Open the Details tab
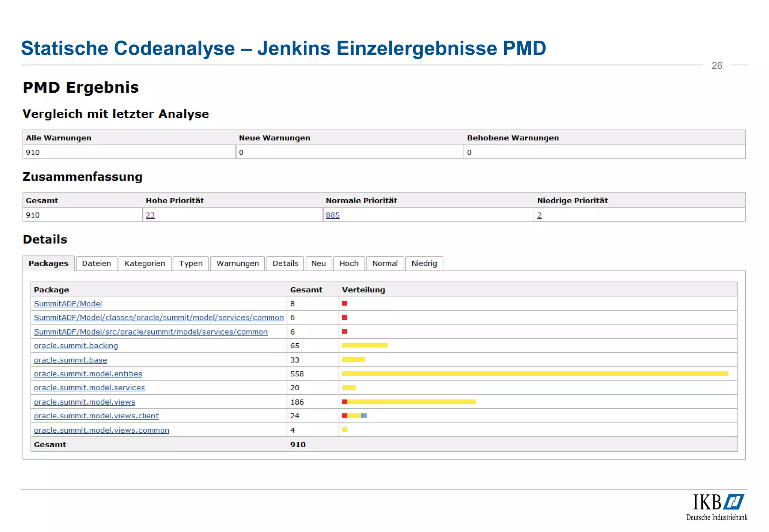Image resolution: width=769 pixels, height=532 pixels. (x=285, y=263)
